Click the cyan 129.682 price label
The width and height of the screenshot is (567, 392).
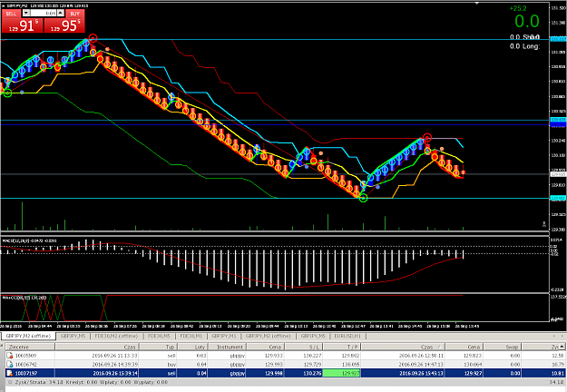(558, 198)
